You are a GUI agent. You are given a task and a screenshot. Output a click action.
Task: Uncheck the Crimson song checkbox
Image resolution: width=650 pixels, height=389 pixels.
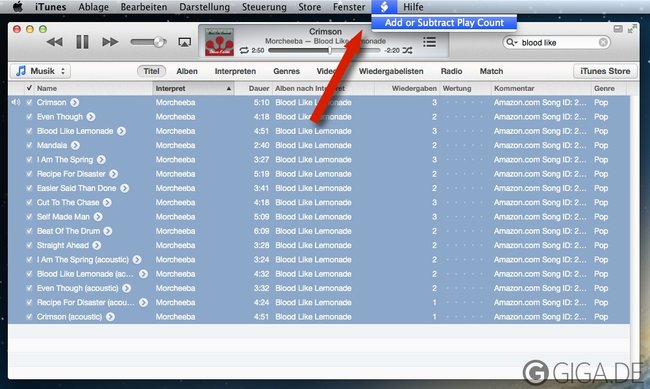click(x=29, y=102)
